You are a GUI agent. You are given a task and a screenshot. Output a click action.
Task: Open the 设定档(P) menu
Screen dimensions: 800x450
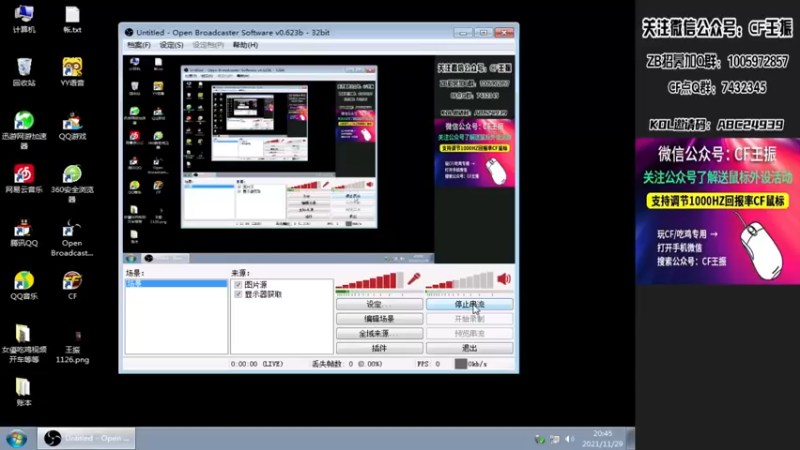[208, 45]
